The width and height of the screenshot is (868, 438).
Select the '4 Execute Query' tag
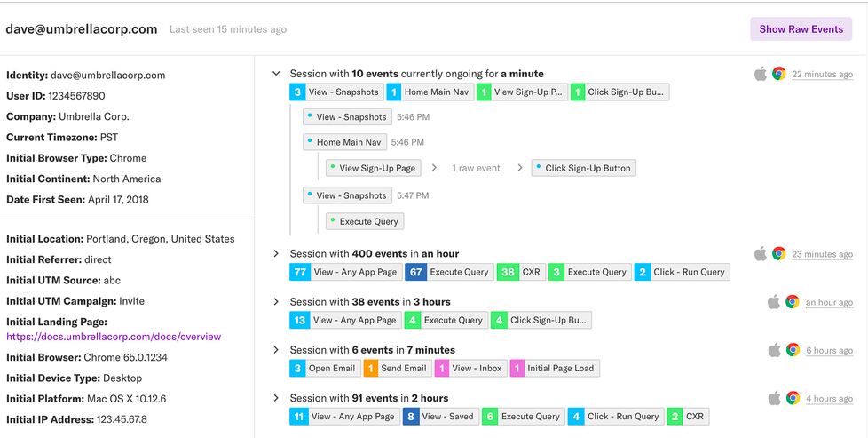pos(446,321)
